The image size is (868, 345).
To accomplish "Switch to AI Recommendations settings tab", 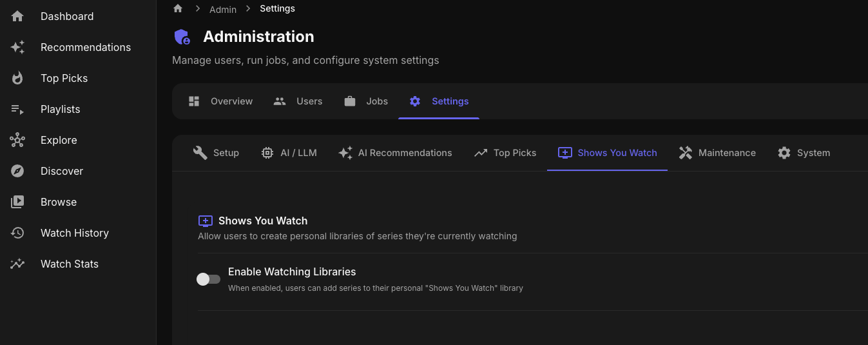I will click(395, 153).
